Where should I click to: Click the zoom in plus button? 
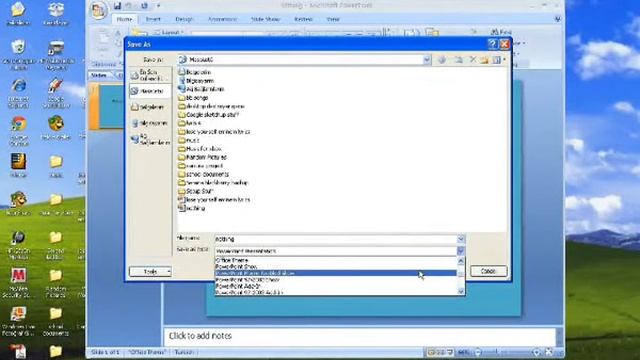click(536, 352)
